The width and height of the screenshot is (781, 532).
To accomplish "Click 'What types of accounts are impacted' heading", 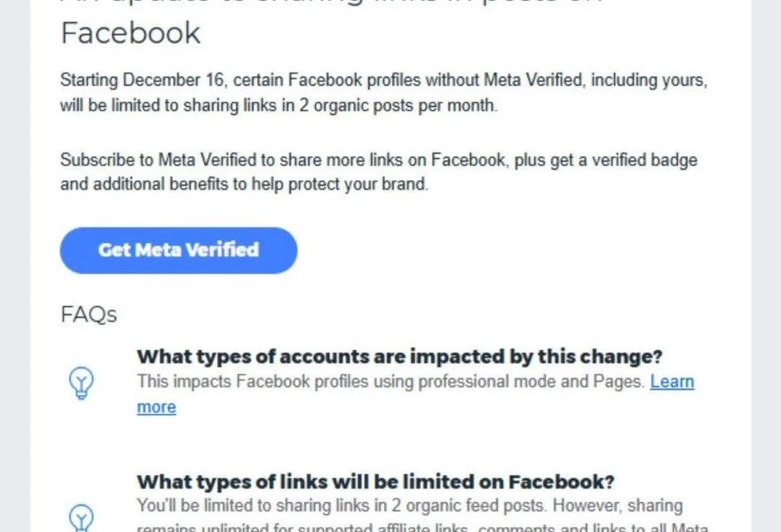I will point(399,357).
